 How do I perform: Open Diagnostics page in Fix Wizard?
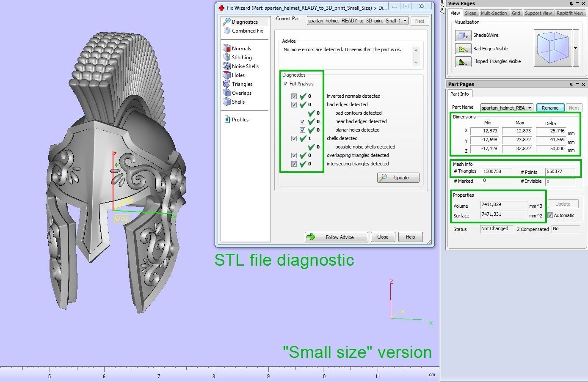pos(246,22)
